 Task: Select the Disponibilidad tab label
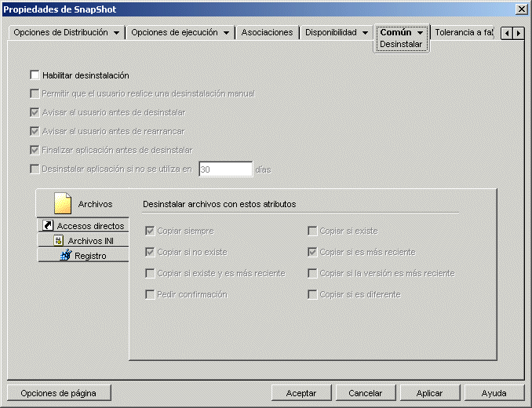pos(331,32)
